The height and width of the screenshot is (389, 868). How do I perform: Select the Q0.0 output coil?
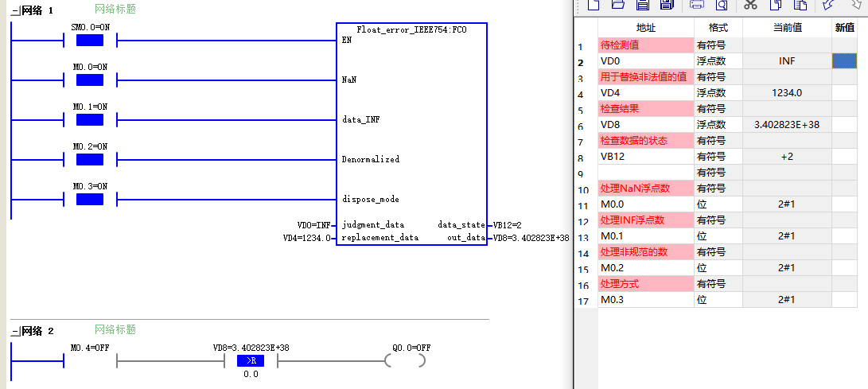406,361
